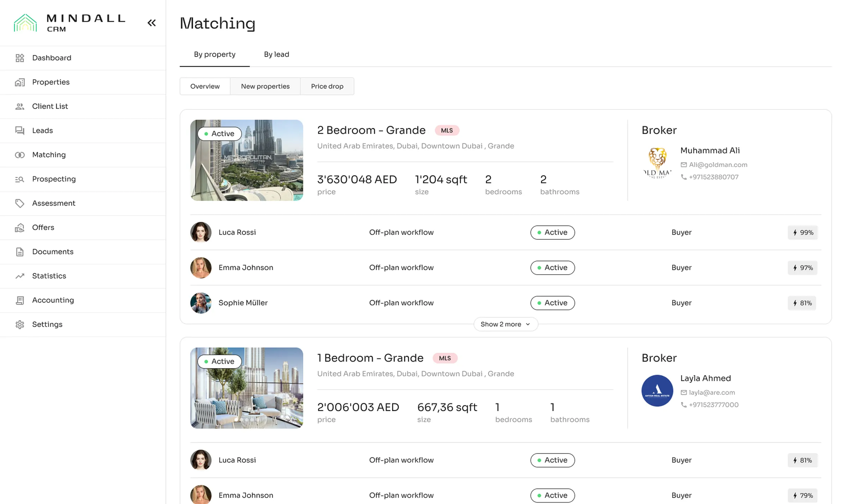The image size is (846, 504).
Task: Open the Settings gear icon
Action: pyautogui.click(x=20, y=325)
